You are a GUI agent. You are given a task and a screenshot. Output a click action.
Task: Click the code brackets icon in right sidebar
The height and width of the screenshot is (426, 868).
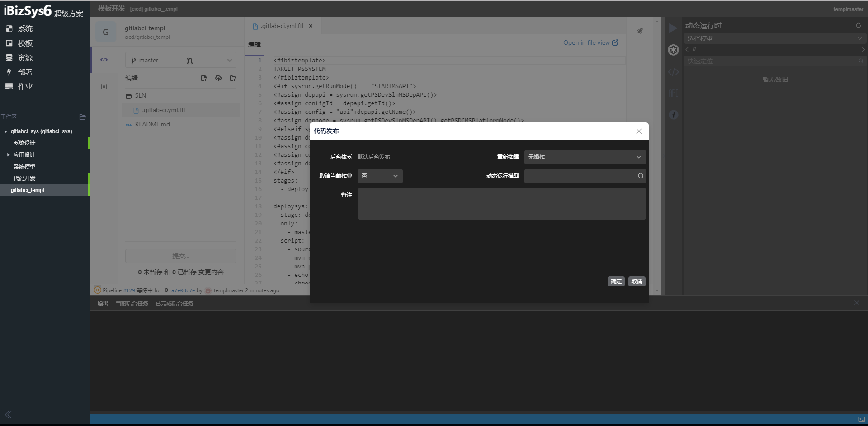coord(673,72)
